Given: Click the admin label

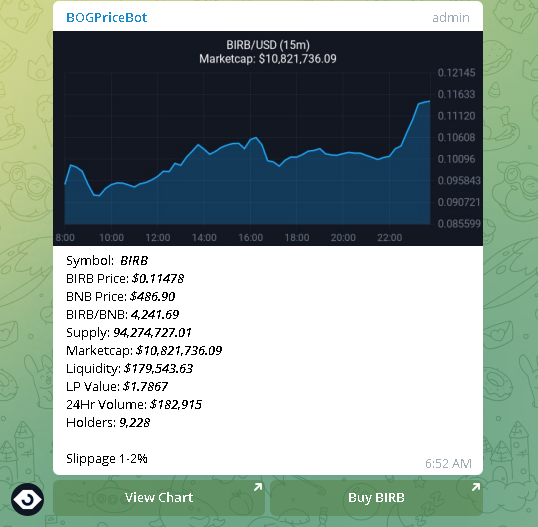Looking at the screenshot, I should (x=451, y=18).
